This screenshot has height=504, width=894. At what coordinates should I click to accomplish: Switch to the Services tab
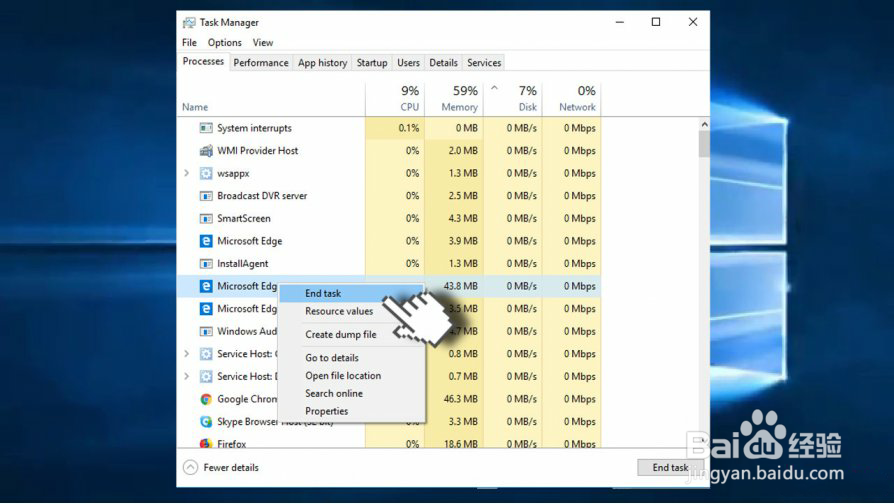click(484, 63)
